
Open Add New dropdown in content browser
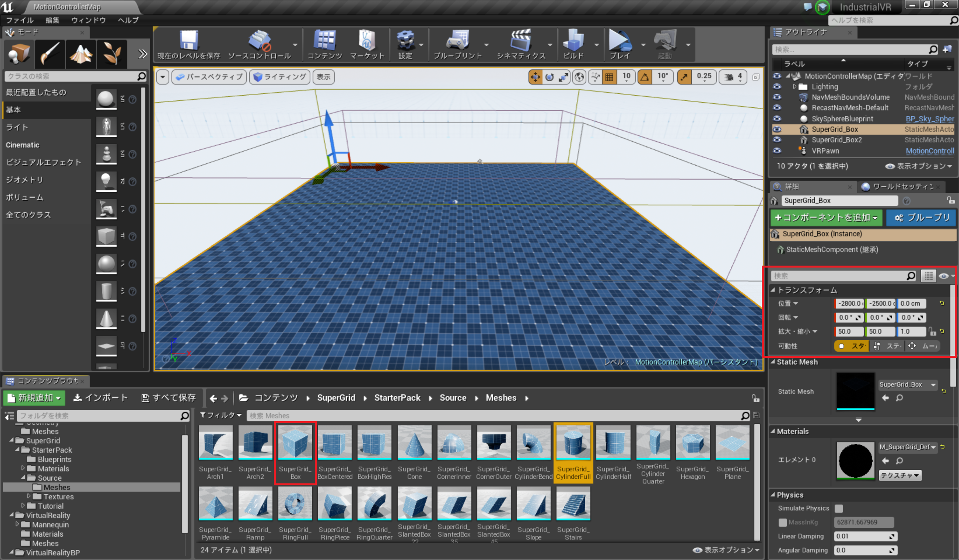(34, 398)
